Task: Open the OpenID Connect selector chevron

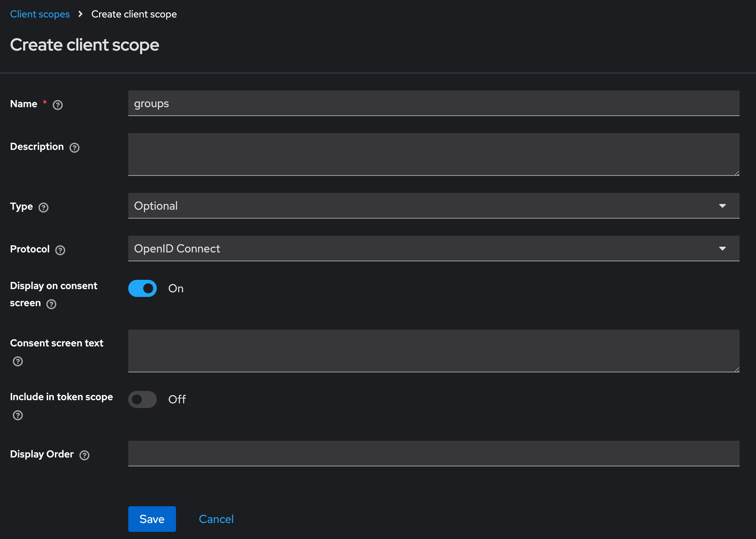Action: click(723, 248)
